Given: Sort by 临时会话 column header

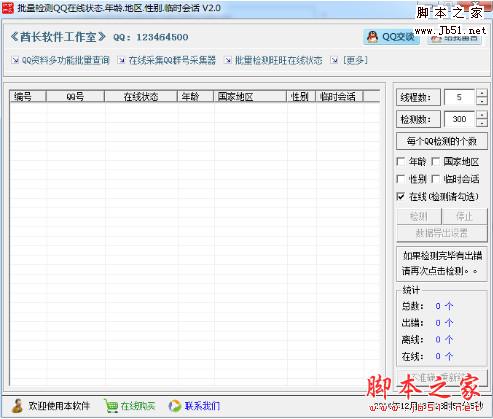Looking at the screenshot, I should [x=339, y=97].
